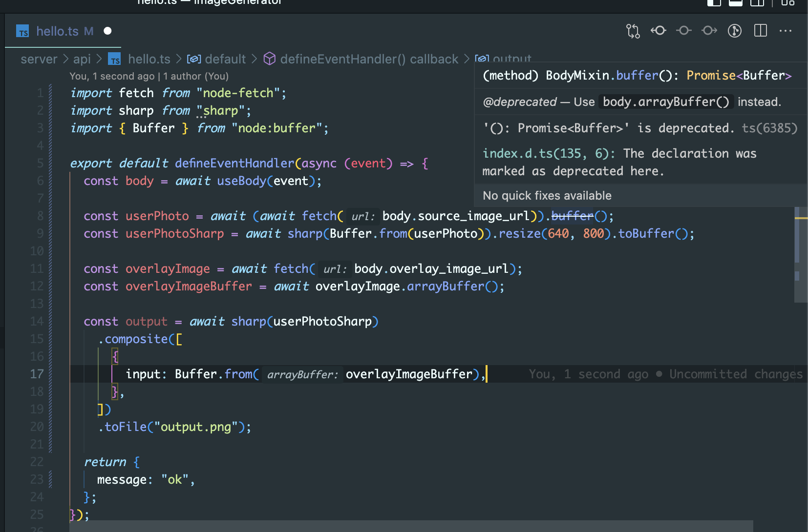Open the commit graph circle icon

[734, 31]
